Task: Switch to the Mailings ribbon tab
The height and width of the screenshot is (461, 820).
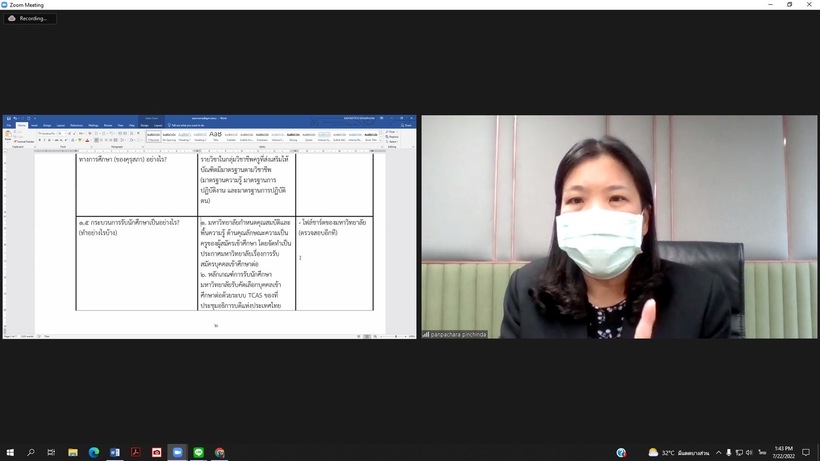Action: pos(93,125)
